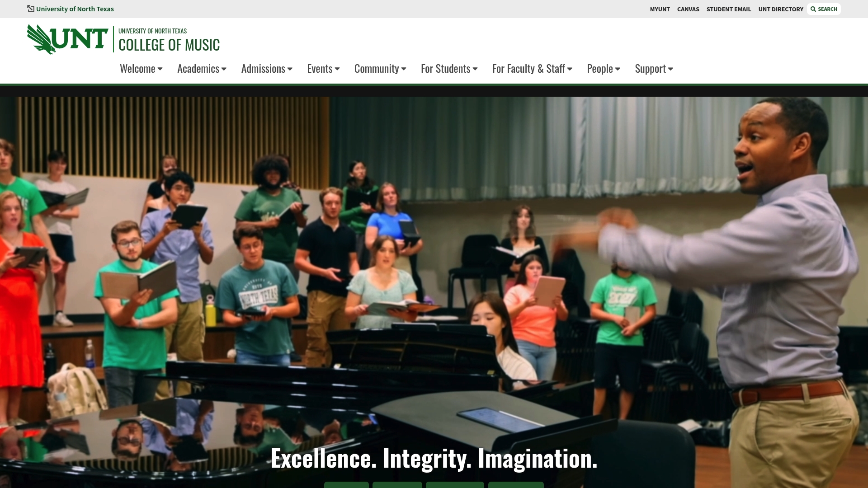Open the Events menu
Screen dimensions: 868x488
323,69
